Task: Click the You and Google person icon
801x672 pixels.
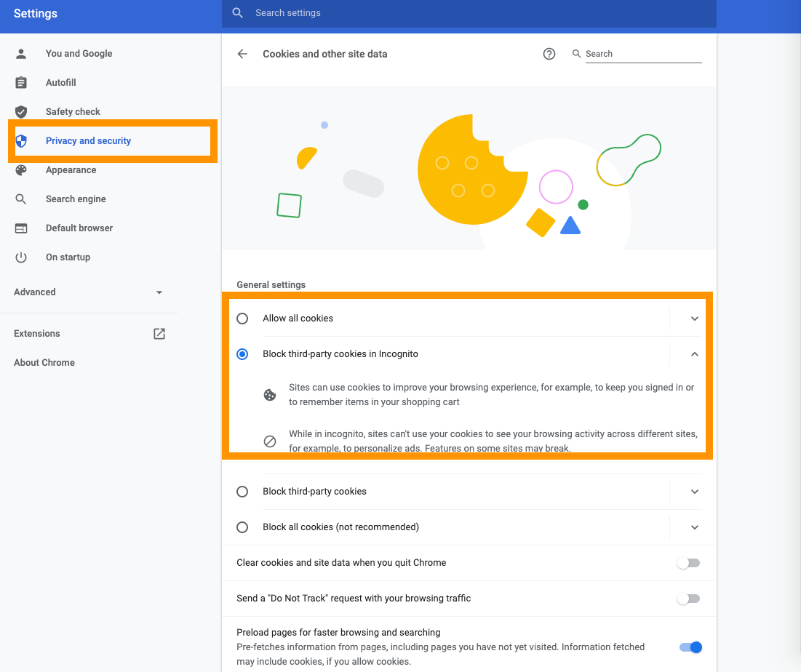Action: click(x=21, y=54)
